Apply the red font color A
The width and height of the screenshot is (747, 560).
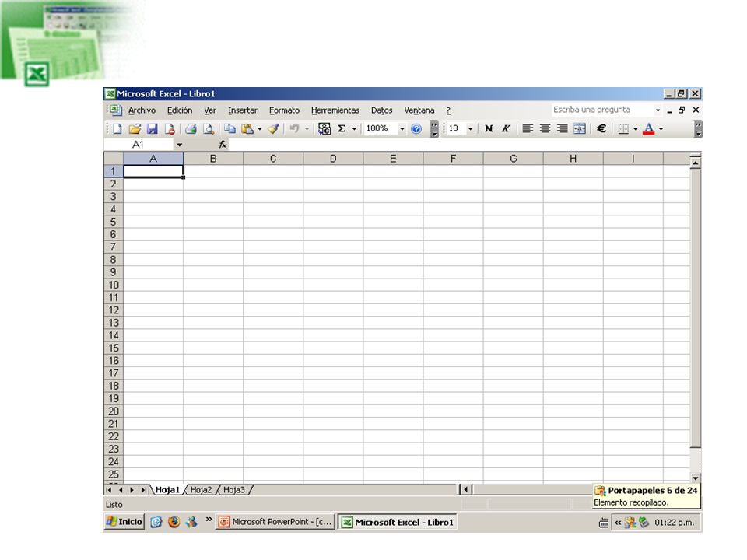point(649,128)
